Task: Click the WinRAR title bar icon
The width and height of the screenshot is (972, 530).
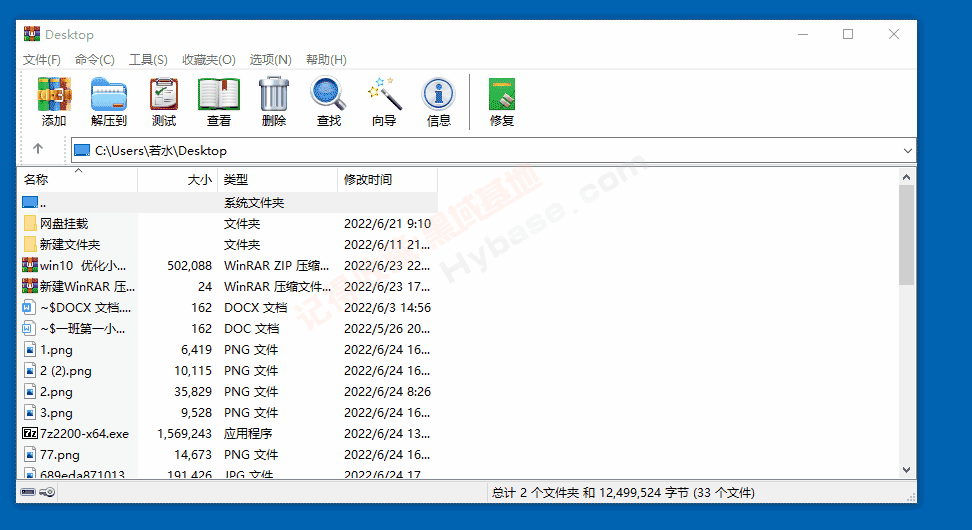Action: click(x=32, y=34)
